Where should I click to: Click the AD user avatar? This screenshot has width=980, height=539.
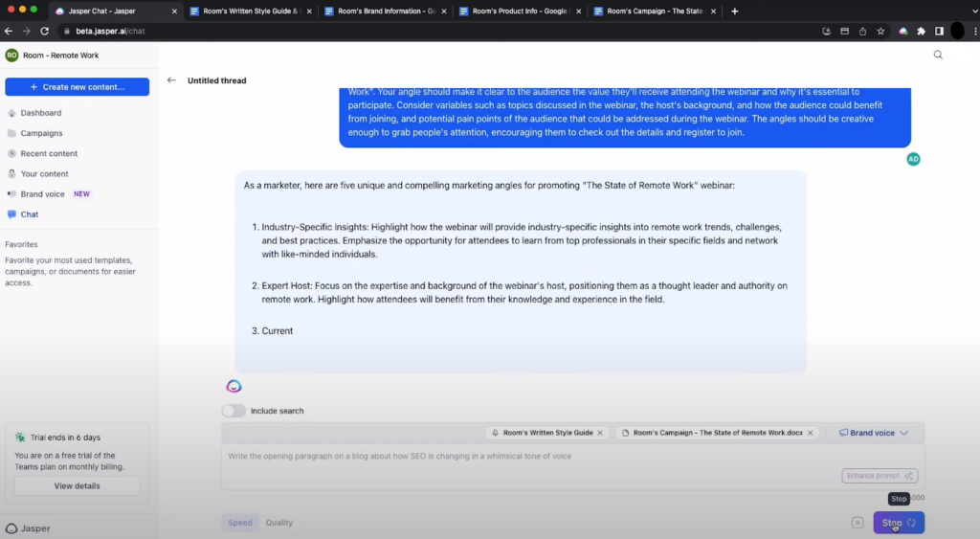coord(913,159)
